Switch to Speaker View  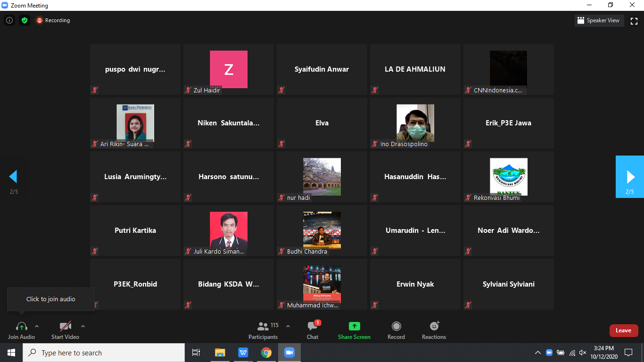[599, 21]
